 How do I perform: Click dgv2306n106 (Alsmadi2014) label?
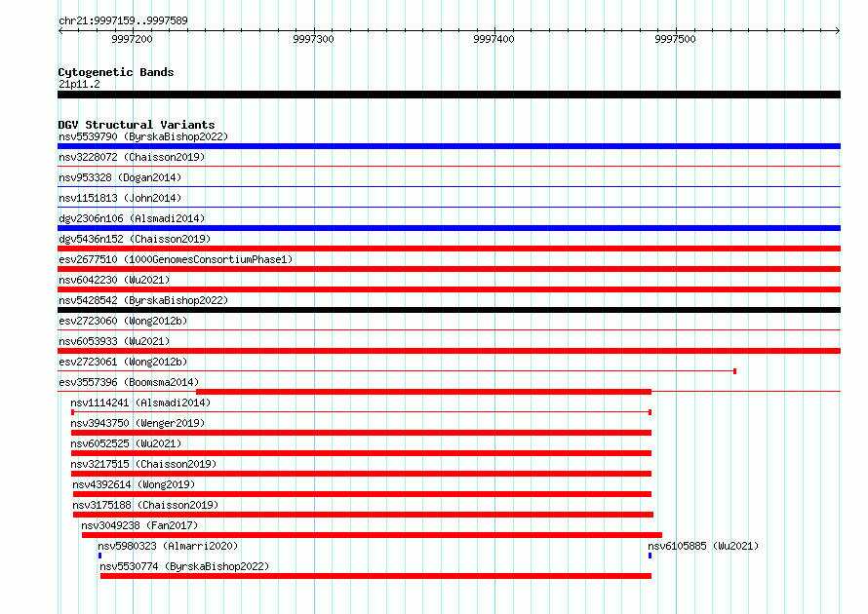click(x=132, y=218)
